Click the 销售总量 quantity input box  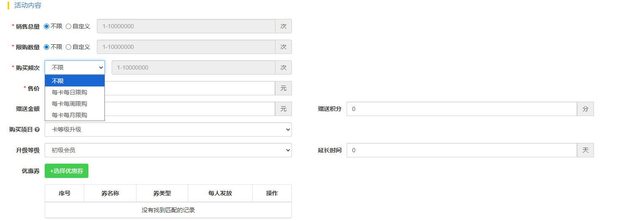(x=186, y=26)
